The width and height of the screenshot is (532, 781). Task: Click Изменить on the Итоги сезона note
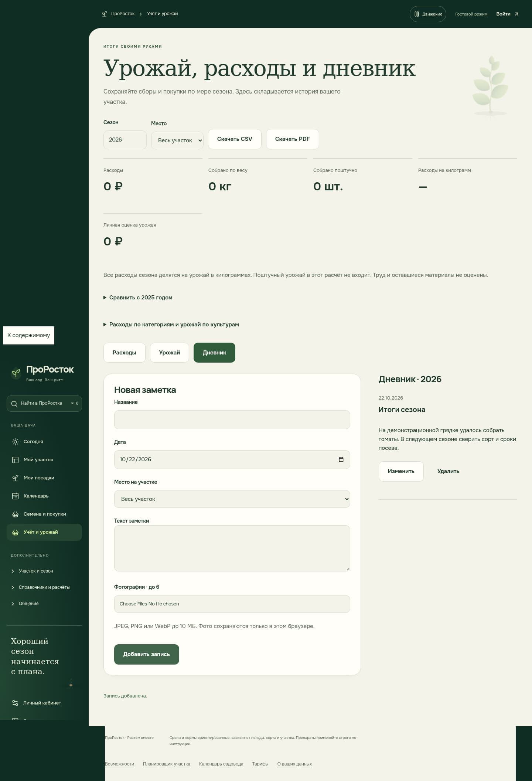tap(401, 471)
